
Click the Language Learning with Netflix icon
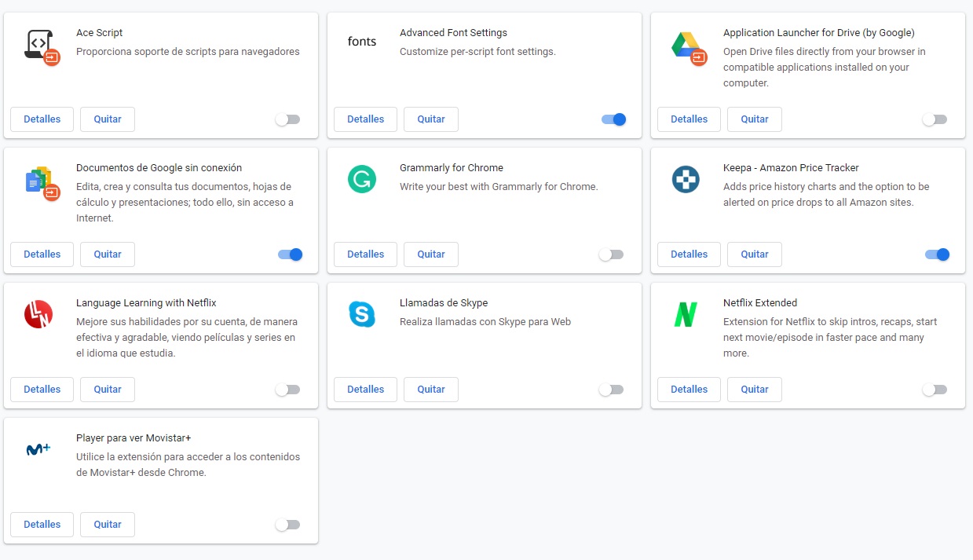(38, 315)
